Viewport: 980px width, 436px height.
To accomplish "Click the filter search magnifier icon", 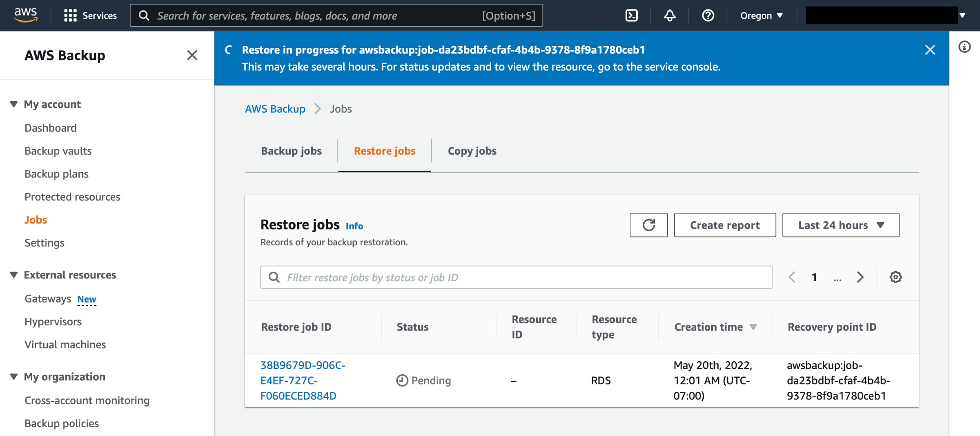I will [274, 278].
